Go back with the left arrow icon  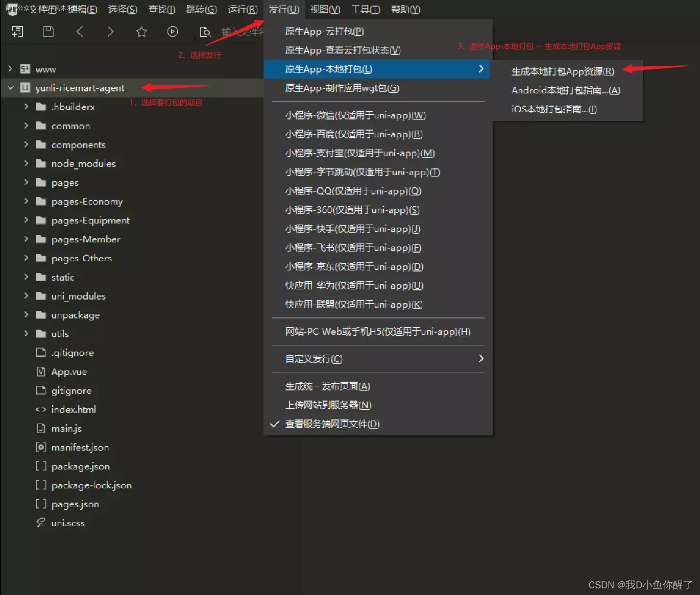(x=80, y=32)
